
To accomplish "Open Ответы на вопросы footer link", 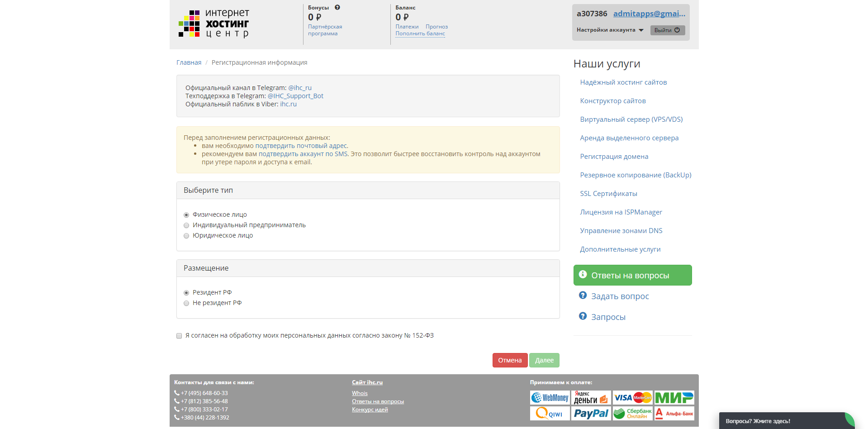I will (x=378, y=401).
